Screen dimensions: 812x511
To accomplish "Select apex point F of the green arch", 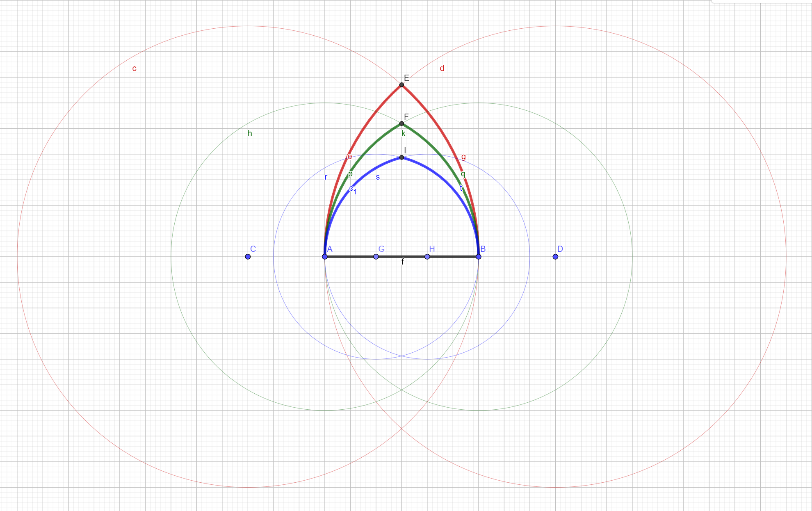I will pyautogui.click(x=401, y=123).
